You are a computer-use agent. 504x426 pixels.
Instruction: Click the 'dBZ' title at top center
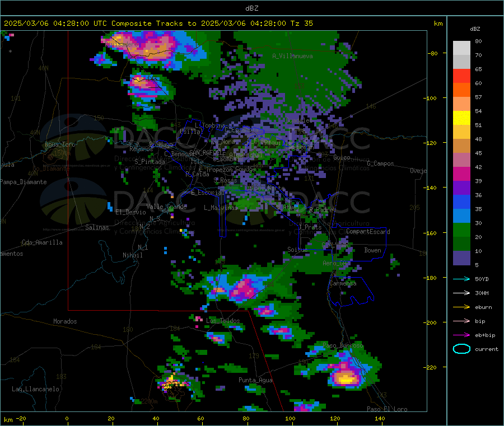[x=251, y=8]
